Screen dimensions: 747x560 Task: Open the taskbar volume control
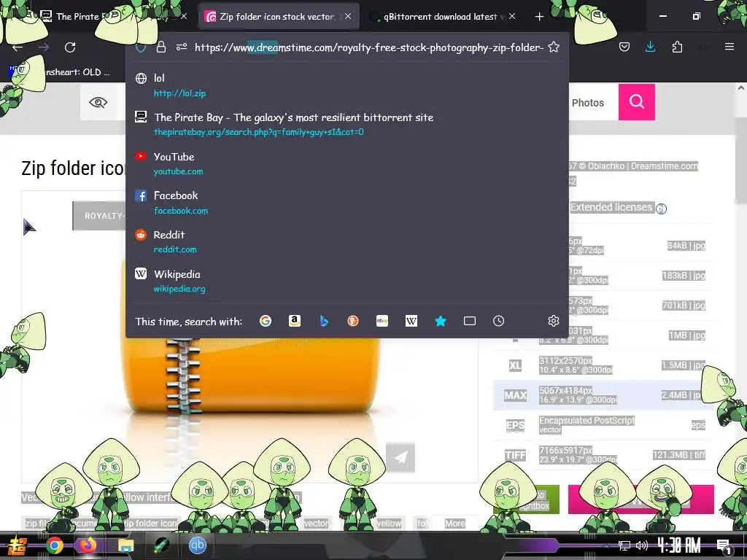click(x=642, y=545)
